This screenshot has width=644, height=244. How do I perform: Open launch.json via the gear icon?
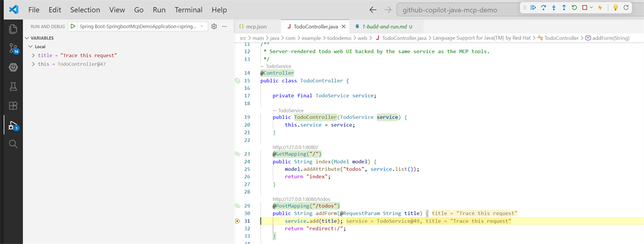pyautogui.click(x=214, y=26)
